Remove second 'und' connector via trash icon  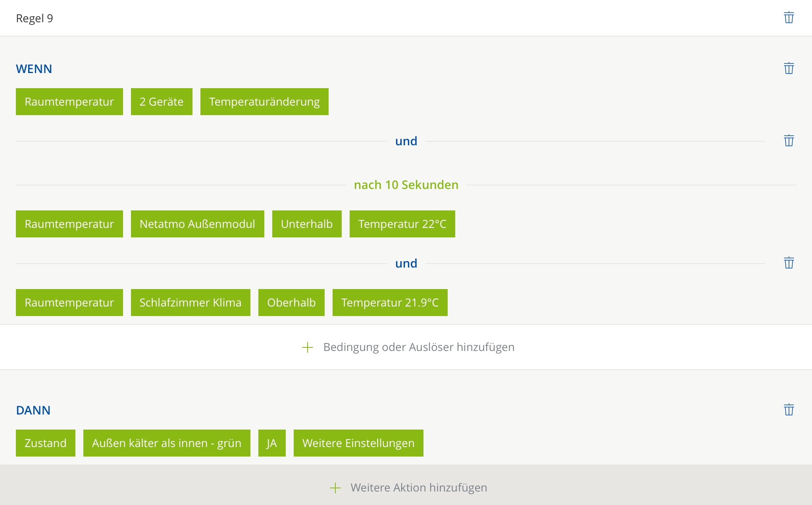(789, 263)
